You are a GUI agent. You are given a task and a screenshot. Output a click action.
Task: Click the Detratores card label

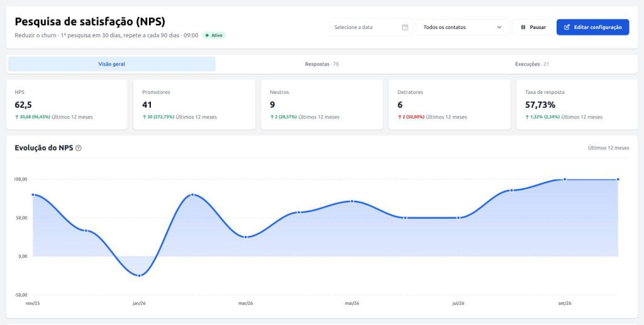click(x=410, y=92)
